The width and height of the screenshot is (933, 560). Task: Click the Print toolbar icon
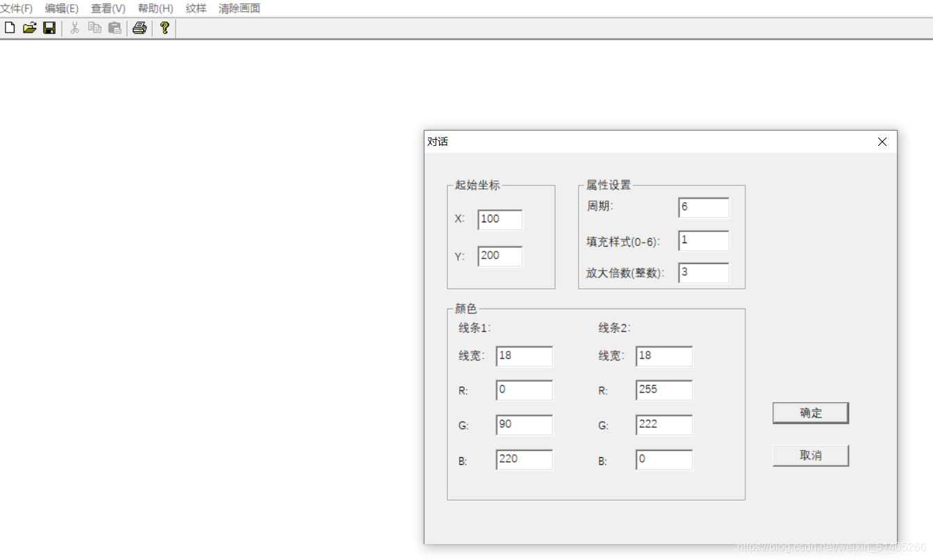point(140,28)
